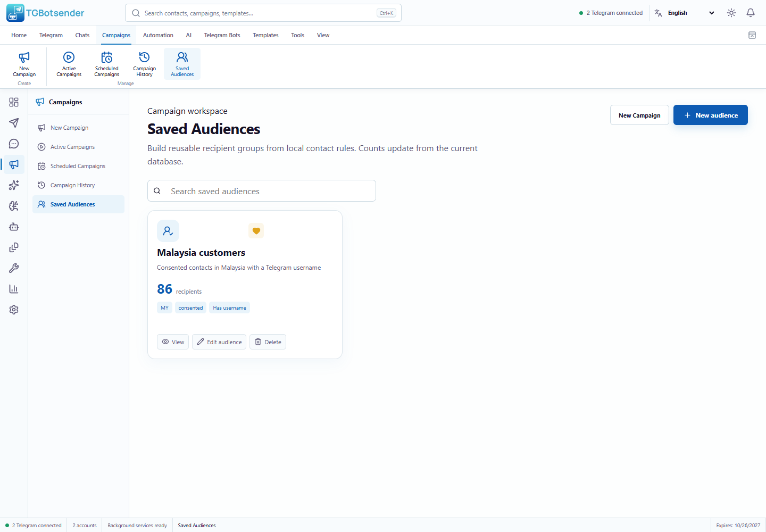Screen dimensions: 766x532
Task: Open the dashboard grid icon in the left rail
Action: pos(14,102)
